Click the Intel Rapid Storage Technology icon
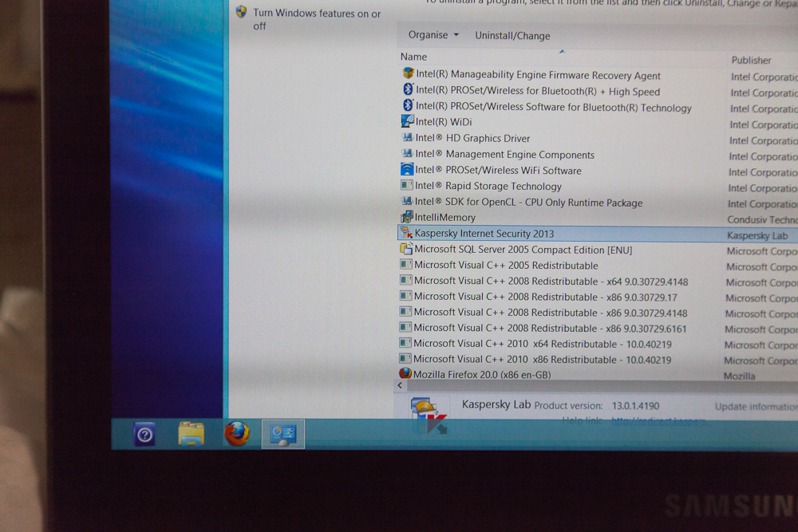 click(407, 184)
